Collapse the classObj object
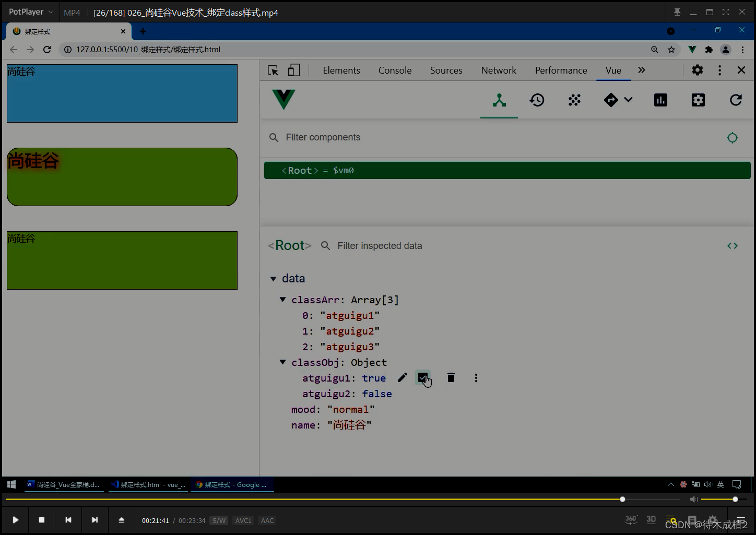Viewport: 756px width, 535px height. tap(282, 362)
